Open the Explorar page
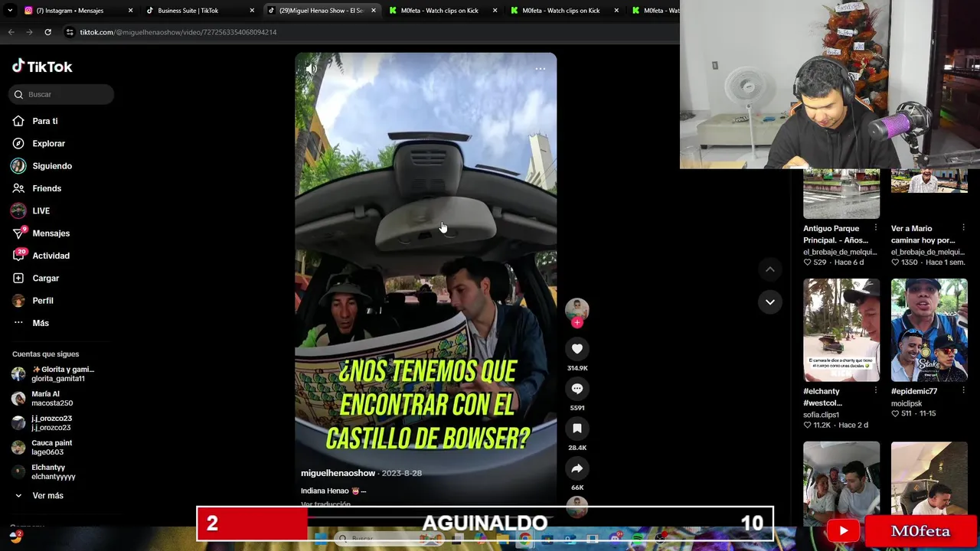 coord(48,143)
